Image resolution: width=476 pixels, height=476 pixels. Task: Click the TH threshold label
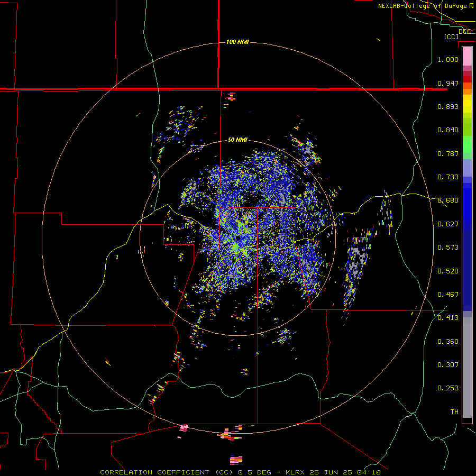point(454,412)
